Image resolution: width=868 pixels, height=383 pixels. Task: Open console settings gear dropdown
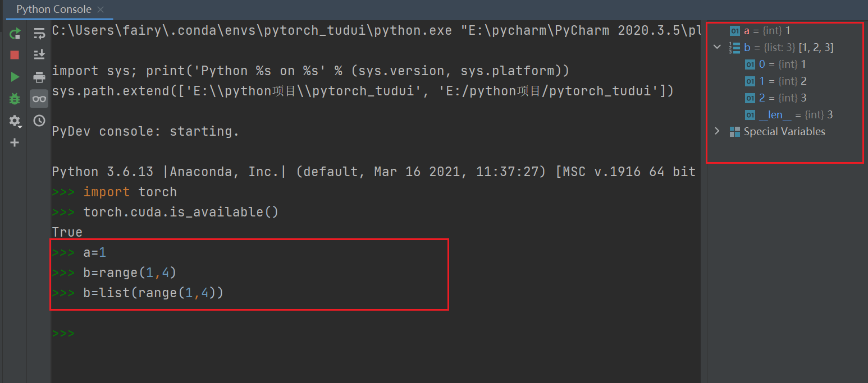[x=15, y=121]
